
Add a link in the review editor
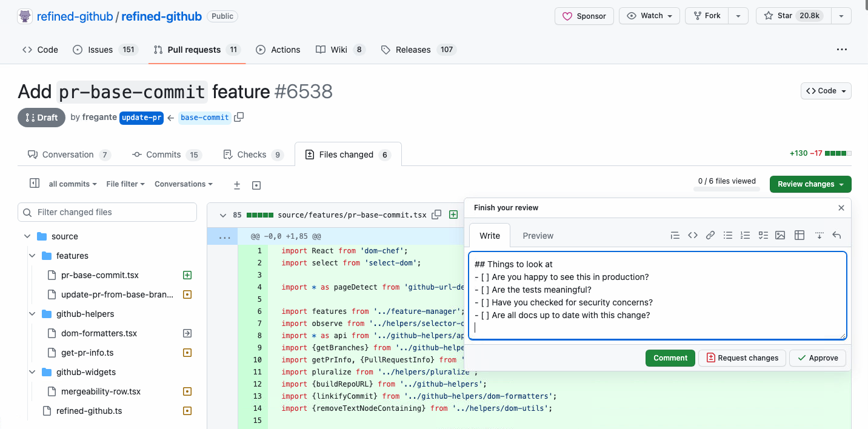(x=710, y=235)
